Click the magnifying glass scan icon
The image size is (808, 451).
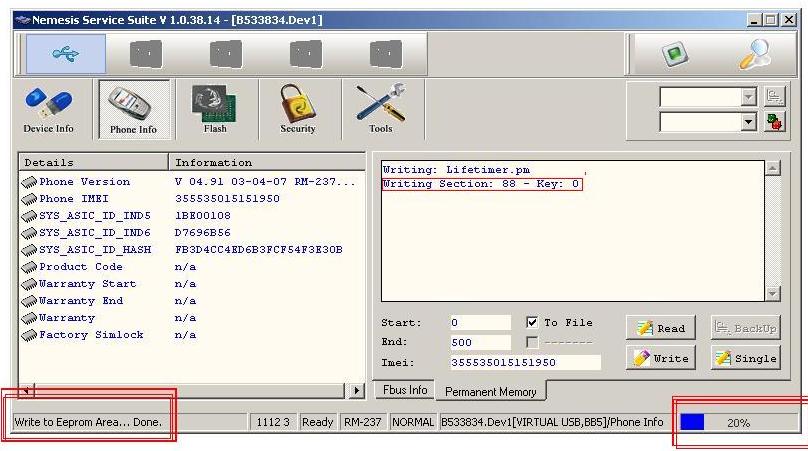pos(754,54)
